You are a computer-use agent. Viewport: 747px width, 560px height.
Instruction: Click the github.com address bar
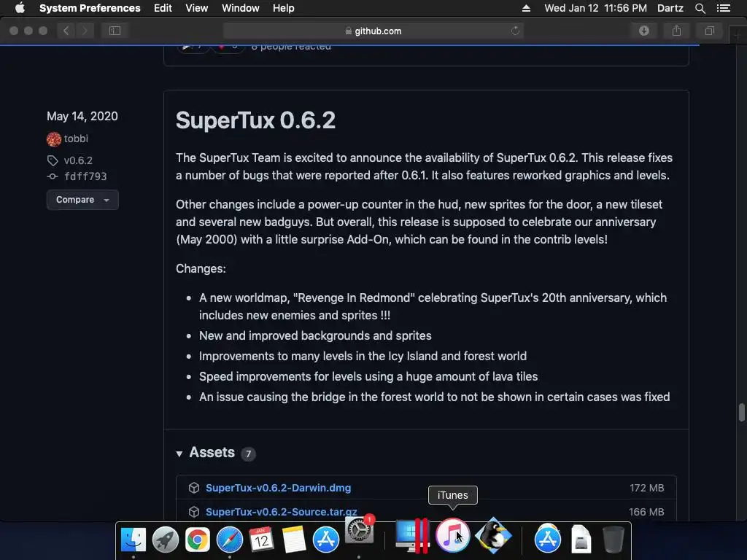coord(373,31)
